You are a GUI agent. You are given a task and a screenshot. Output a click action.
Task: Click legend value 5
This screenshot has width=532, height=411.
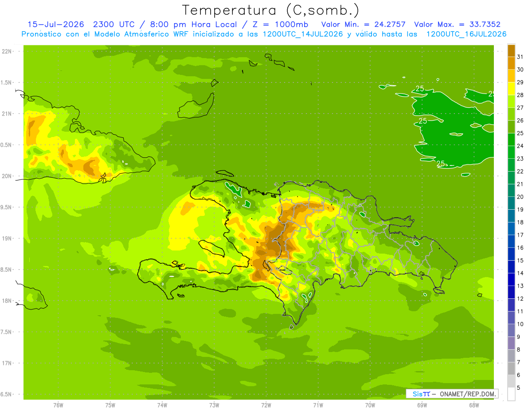(x=519, y=388)
